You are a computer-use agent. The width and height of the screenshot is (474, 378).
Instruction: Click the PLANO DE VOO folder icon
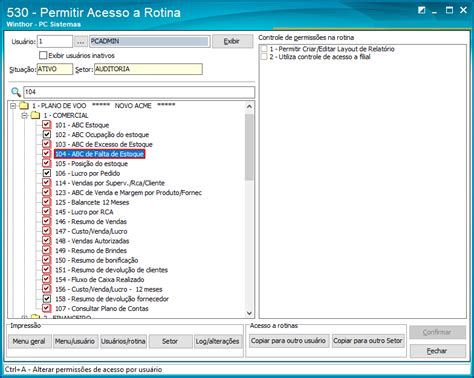coord(24,106)
